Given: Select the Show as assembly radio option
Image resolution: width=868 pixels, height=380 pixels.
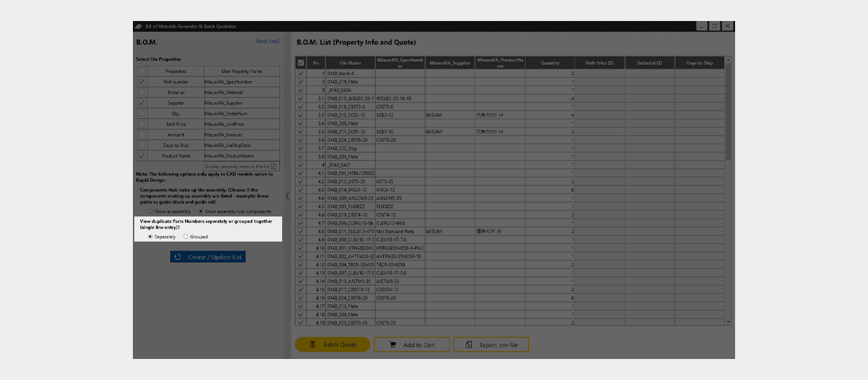Looking at the screenshot, I should (x=151, y=212).
